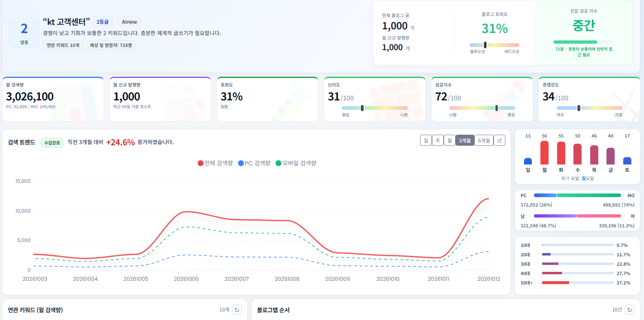Toggle the 전체 검색량 legend series
This screenshot has width=644, height=320.
pos(215,163)
